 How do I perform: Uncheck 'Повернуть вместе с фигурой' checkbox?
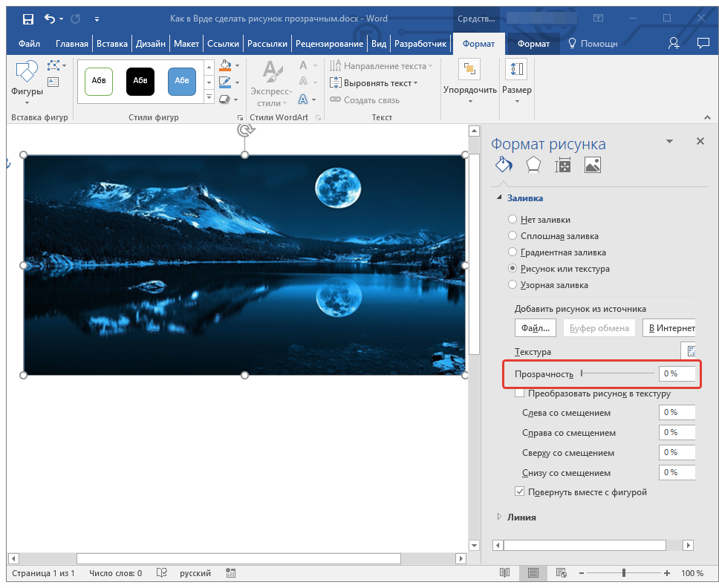(520, 491)
